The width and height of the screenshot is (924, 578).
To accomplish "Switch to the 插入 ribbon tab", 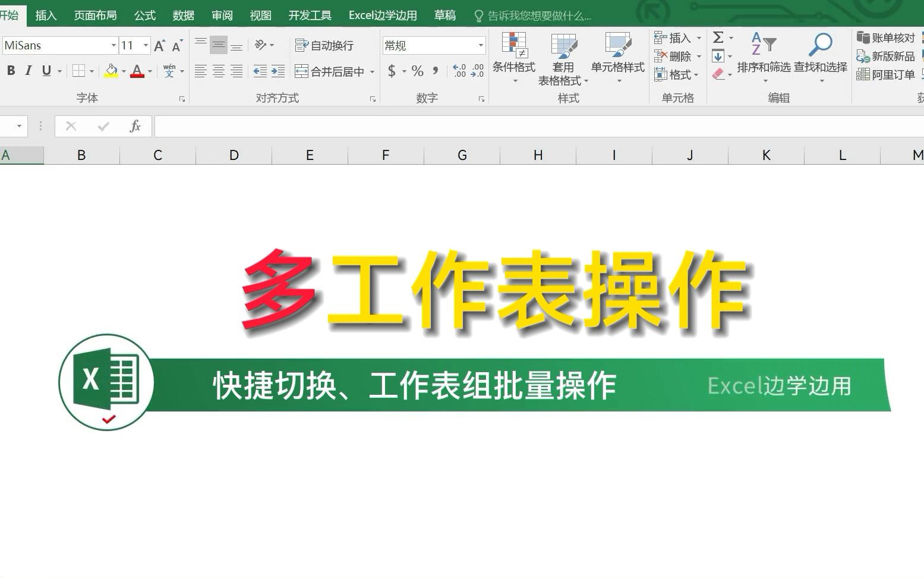I will (x=46, y=15).
